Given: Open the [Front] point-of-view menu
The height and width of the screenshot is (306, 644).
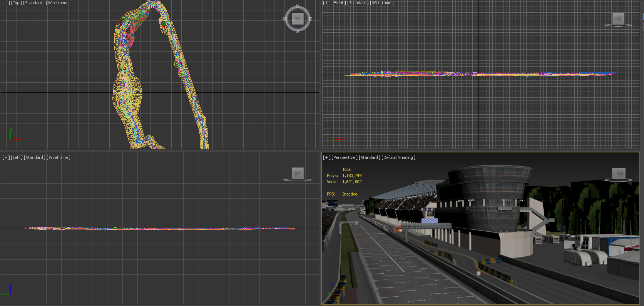Looking at the screenshot, I should [339, 3].
